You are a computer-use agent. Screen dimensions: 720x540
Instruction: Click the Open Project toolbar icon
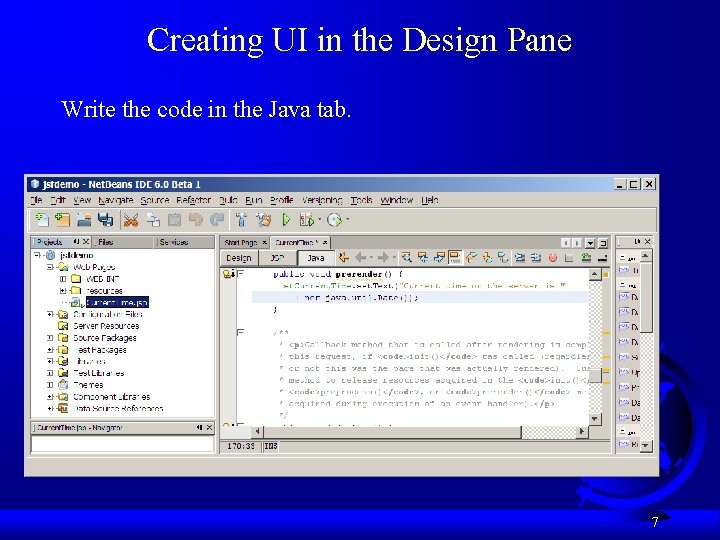84,220
